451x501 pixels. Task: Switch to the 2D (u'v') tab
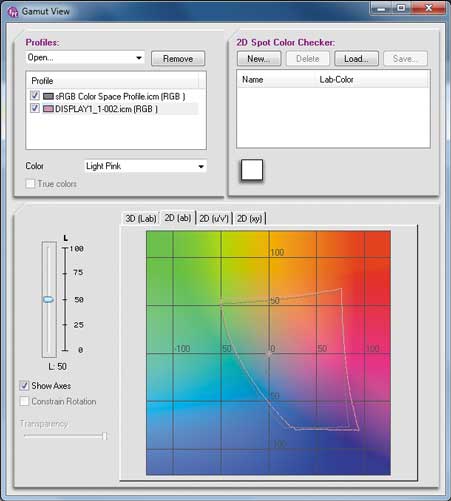[214, 219]
